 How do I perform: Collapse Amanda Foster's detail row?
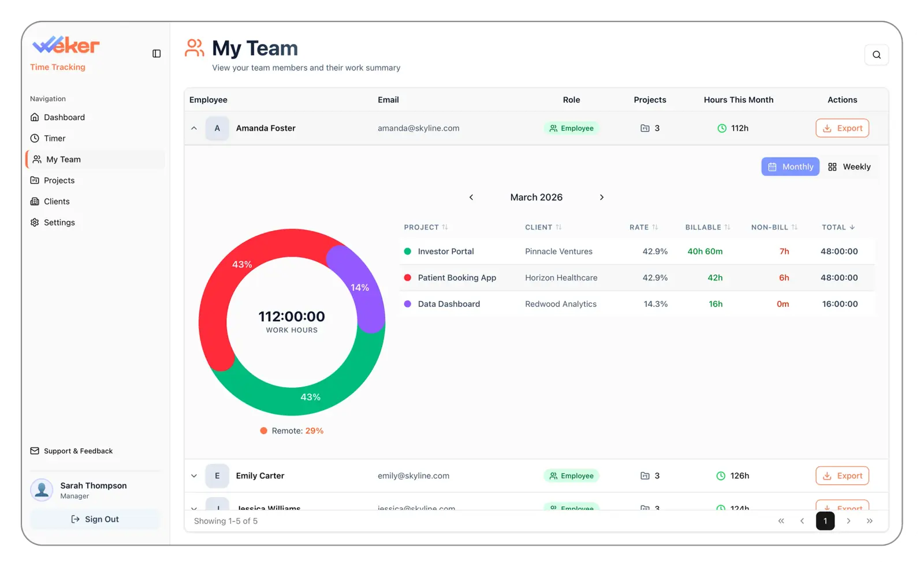[x=194, y=128]
